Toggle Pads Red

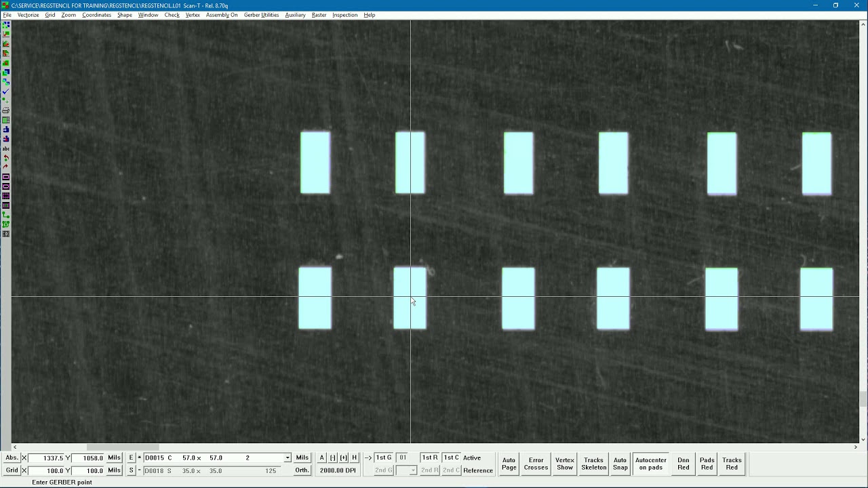click(707, 464)
